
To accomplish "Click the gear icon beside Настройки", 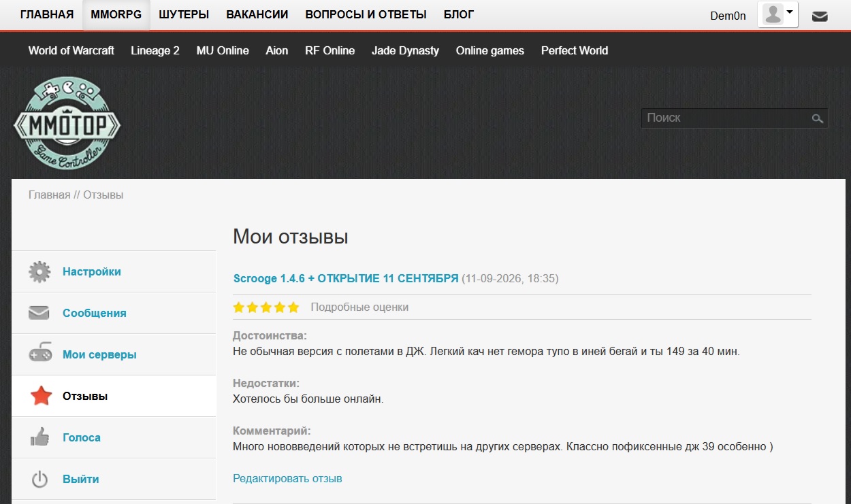I will point(39,272).
